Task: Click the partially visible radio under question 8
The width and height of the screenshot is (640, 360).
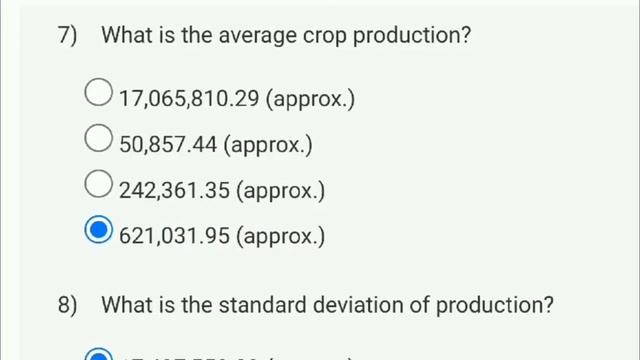Action: (98, 354)
